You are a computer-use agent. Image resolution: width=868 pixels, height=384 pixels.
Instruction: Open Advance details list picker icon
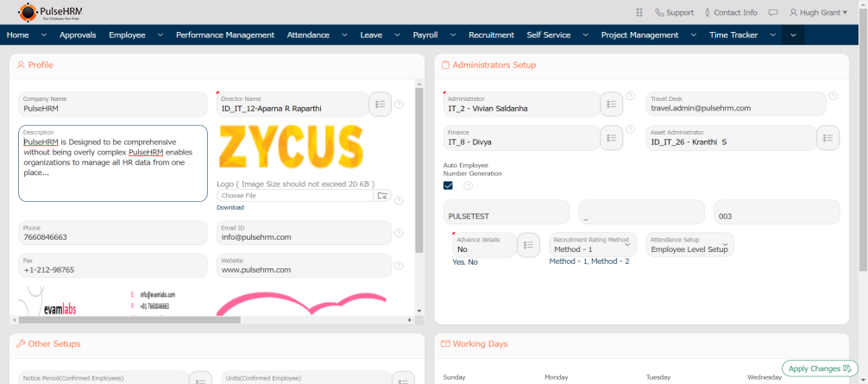[x=528, y=246]
